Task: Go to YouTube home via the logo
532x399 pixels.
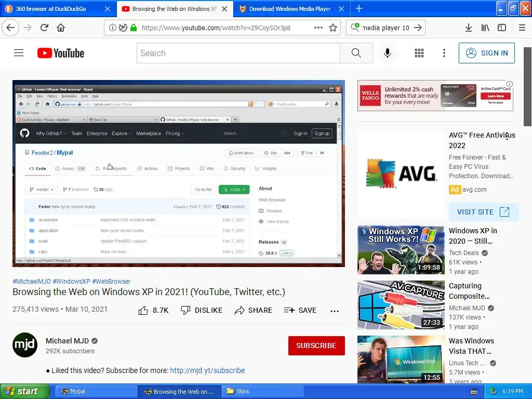Action: click(61, 53)
